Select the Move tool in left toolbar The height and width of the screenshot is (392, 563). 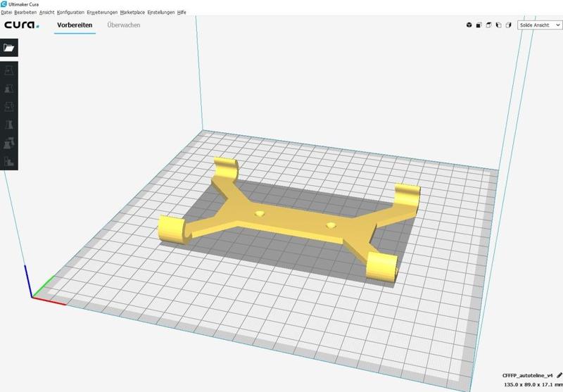pos(9,70)
